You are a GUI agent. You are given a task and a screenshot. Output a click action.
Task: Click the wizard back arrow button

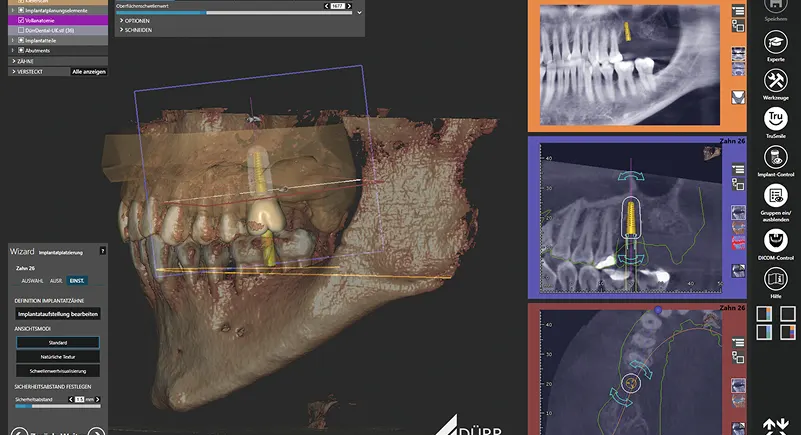(19, 432)
